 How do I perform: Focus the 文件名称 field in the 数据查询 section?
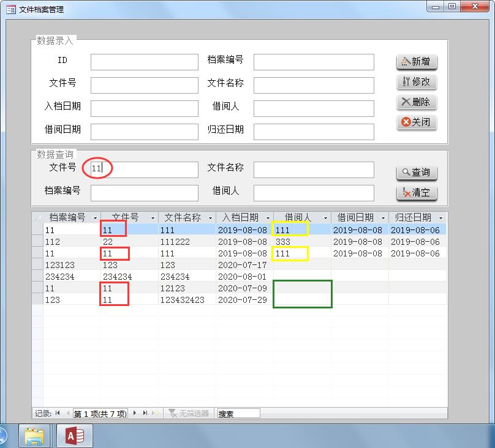click(314, 170)
